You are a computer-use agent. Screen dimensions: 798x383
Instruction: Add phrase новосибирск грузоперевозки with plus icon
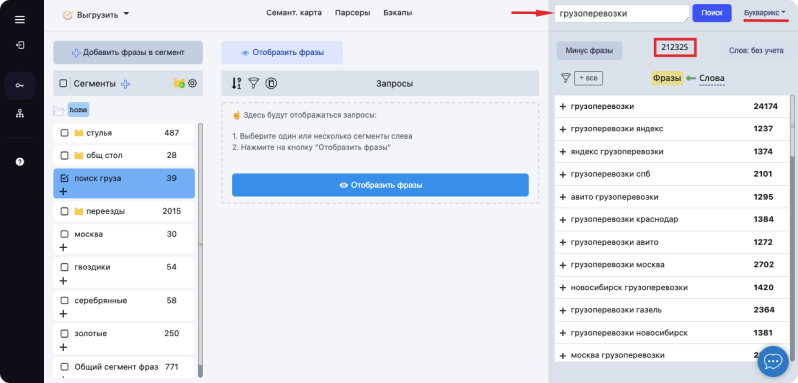[562, 288]
